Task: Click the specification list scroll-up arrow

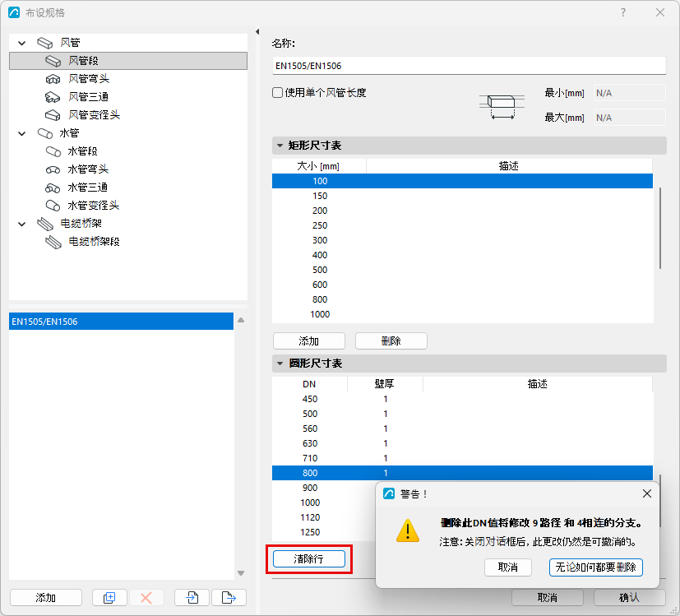Action: [x=241, y=320]
